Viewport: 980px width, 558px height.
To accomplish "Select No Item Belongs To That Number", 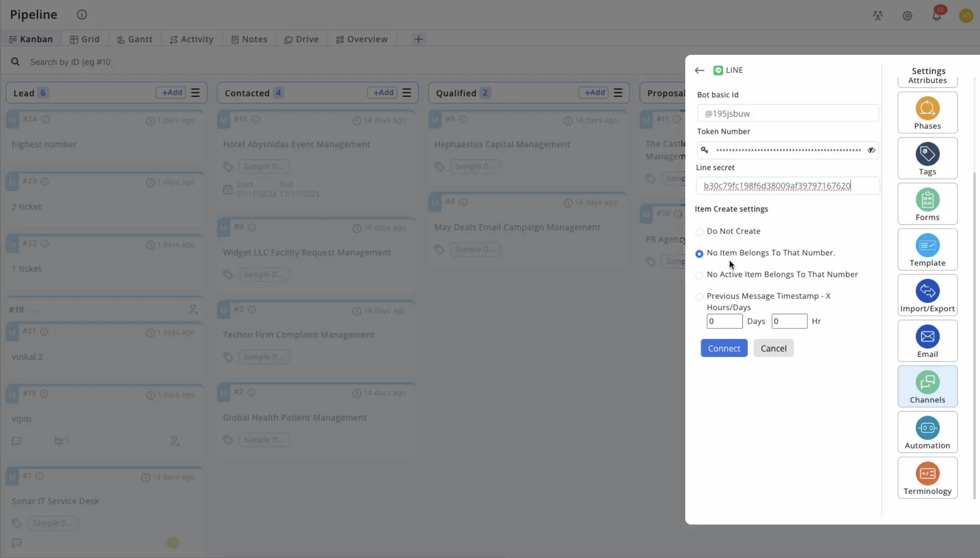I will (x=699, y=254).
